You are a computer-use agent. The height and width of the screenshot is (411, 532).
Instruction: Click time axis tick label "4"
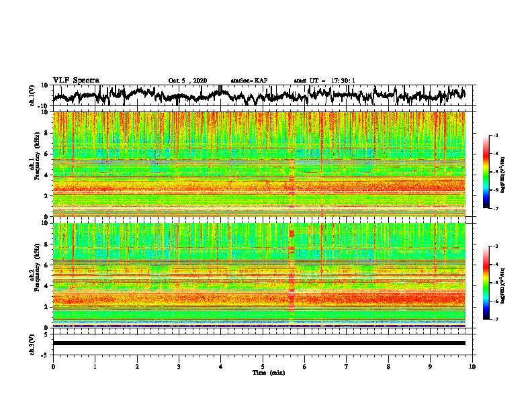pos(221,367)
